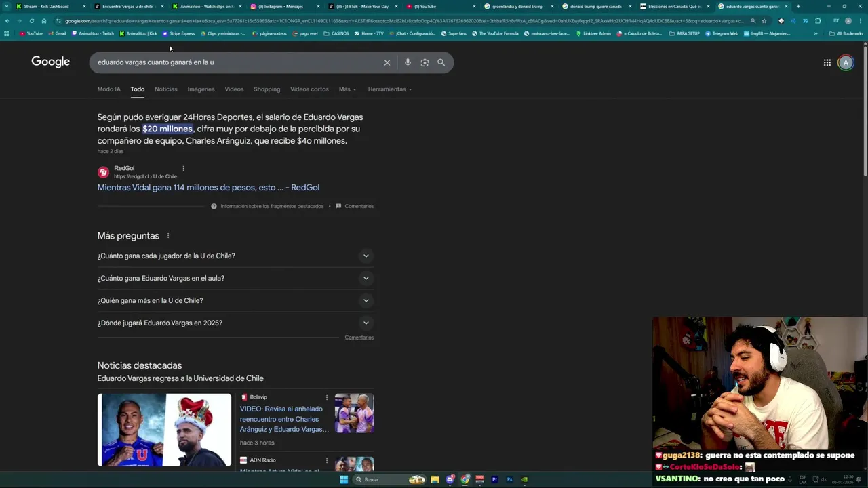Reload the page in Chrome
Image resolution: width=868 pixels, height=488 pixels.
coord(31,21)
